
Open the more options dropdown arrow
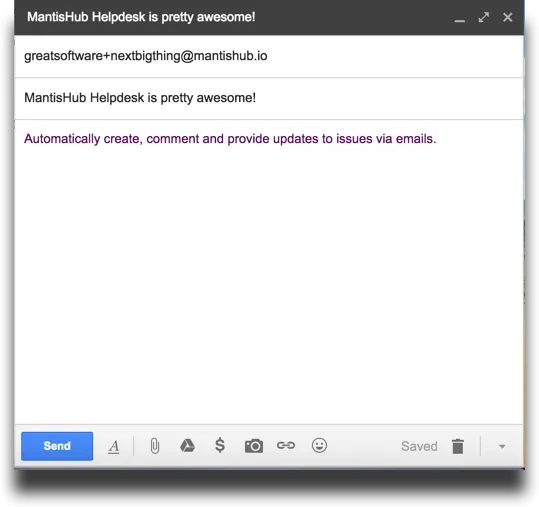[x=502, y=447]
